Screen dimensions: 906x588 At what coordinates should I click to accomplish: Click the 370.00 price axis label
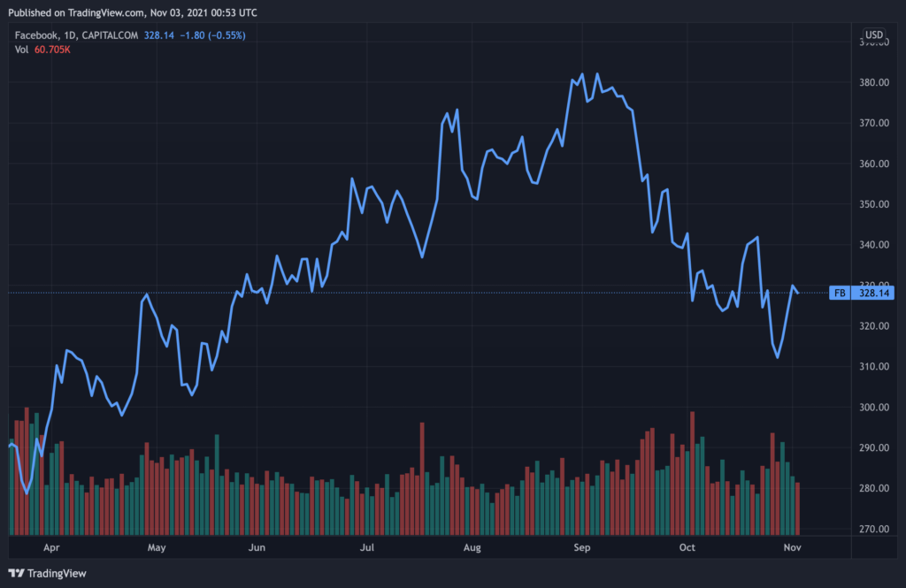click(x=874, y=123)
